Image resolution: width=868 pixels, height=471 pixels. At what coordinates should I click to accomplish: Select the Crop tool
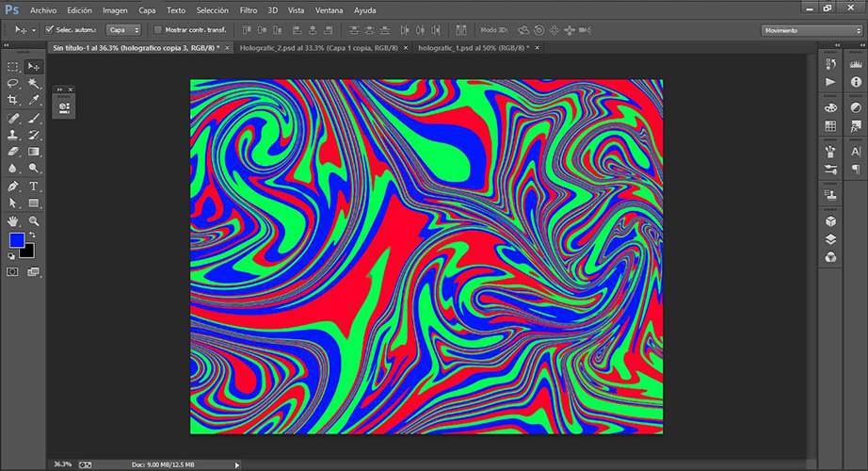(x=13, y=100)
